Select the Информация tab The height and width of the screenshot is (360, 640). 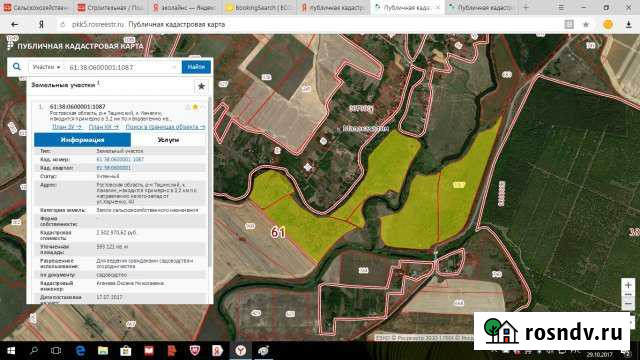82,140
